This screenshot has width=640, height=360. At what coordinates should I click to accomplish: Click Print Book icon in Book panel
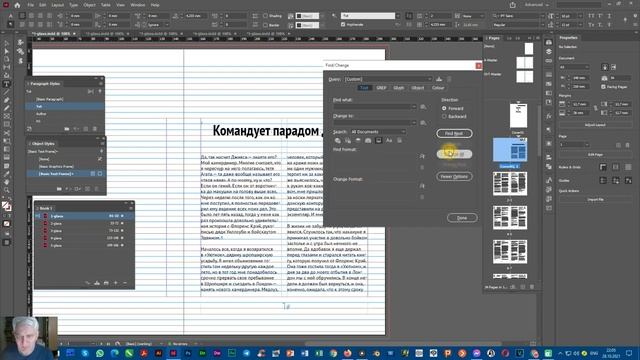pos(106,283)
